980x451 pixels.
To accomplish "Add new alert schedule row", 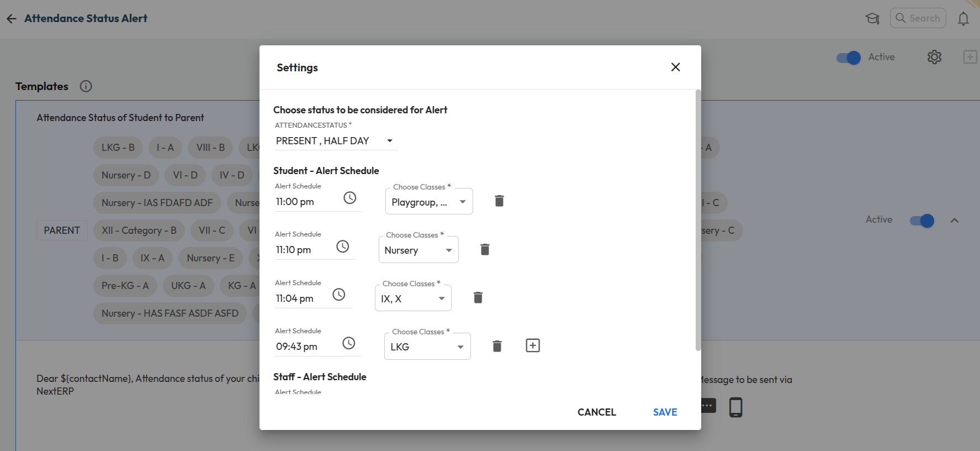I will coord(532,345).
